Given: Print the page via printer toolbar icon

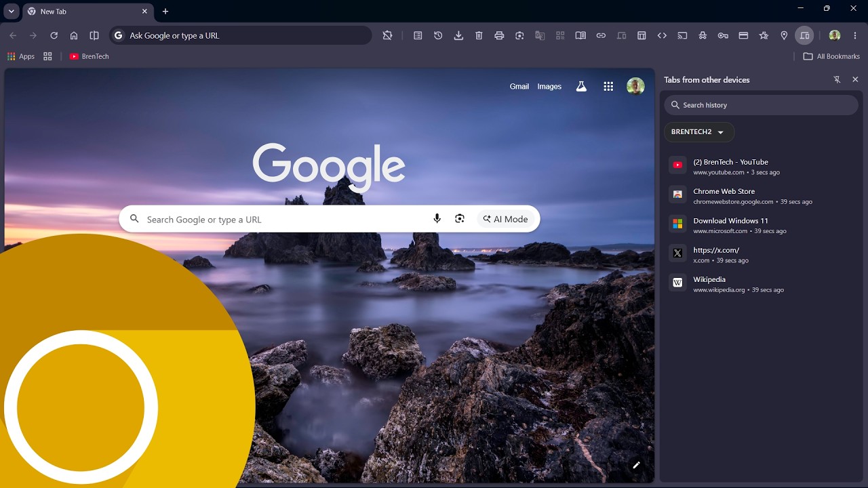Looking at the screenshot, I should click(x=499, y=35).
